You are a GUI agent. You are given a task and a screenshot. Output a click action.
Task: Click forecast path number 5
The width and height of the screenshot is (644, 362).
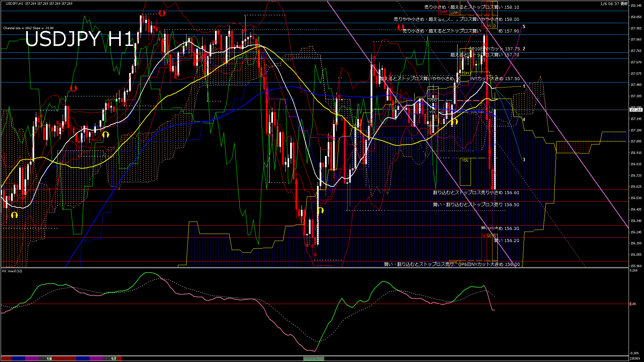coord(524,26)
